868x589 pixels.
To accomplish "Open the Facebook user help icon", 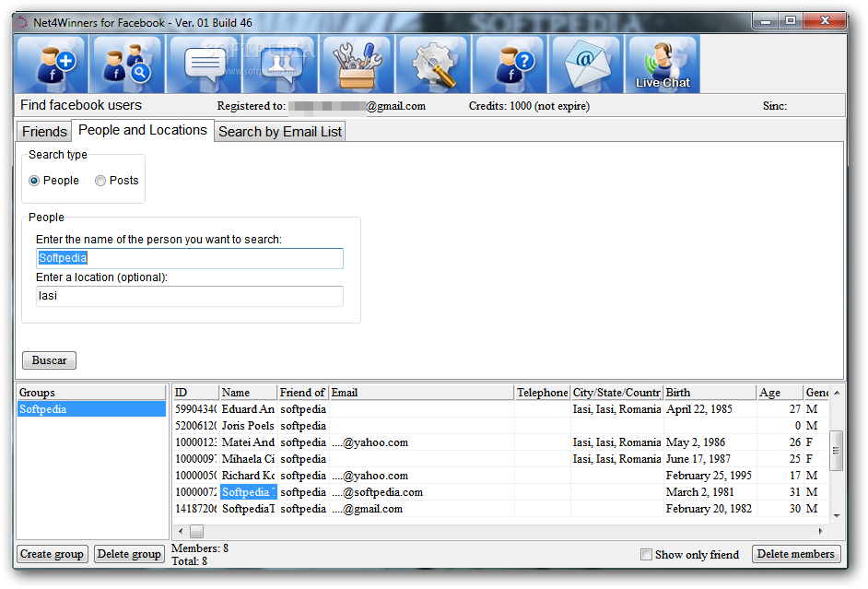I will tap(510, 65).
